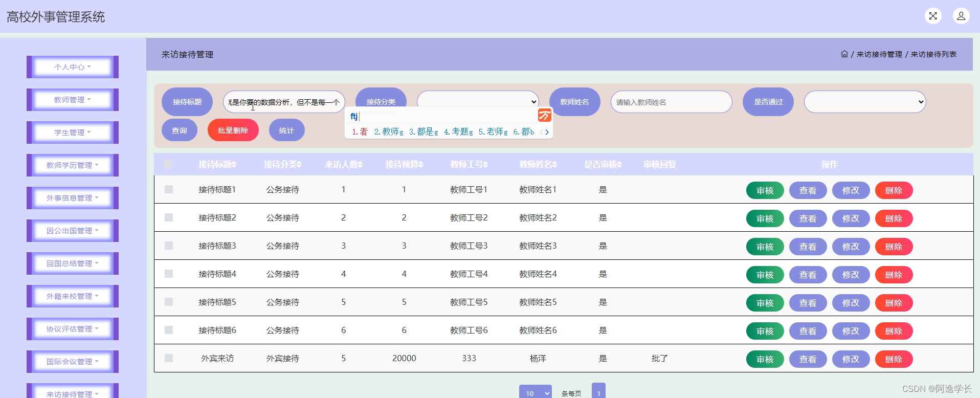Open rows-per-page dropdown showing 10
This screenshot has height=398, width=980.
[536, 392]
